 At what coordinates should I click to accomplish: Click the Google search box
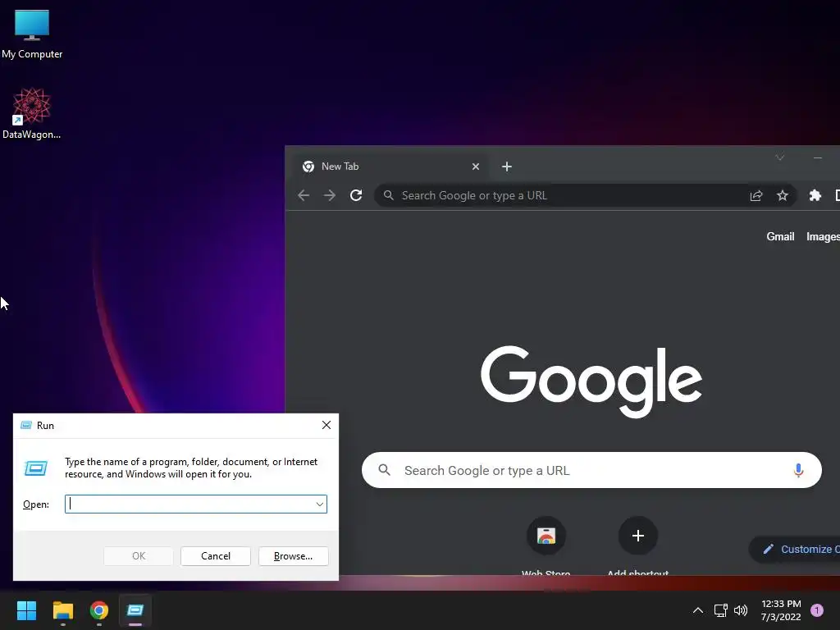pos(591,470)
